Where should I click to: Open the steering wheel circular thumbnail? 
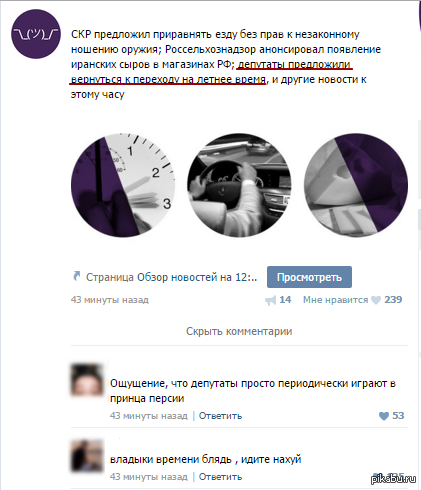point(239,185)
